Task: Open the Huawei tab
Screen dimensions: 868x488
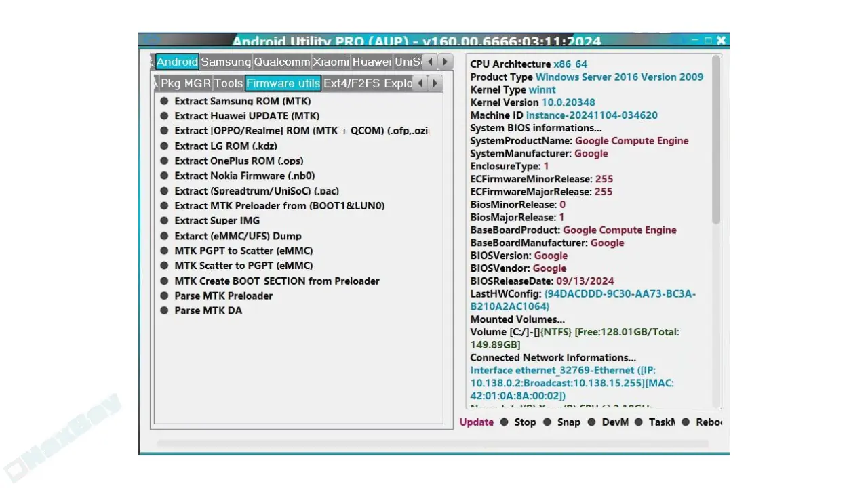Action: click(x=372, y=62)
